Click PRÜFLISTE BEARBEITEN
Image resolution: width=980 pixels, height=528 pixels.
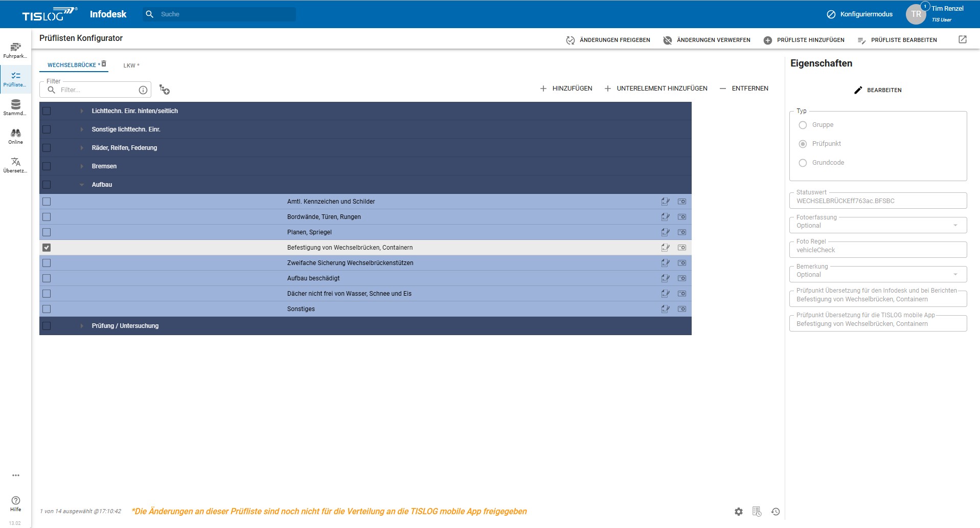pos(897,40)
